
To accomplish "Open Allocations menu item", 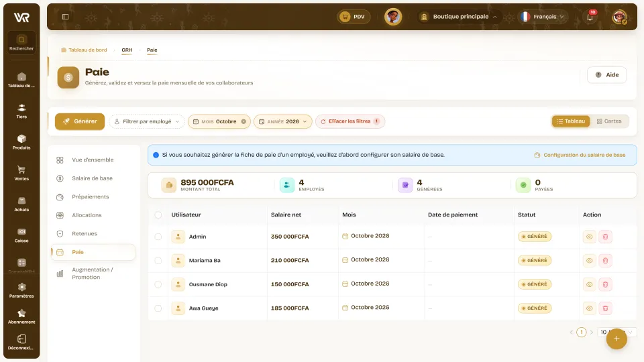I will (93, 215).
